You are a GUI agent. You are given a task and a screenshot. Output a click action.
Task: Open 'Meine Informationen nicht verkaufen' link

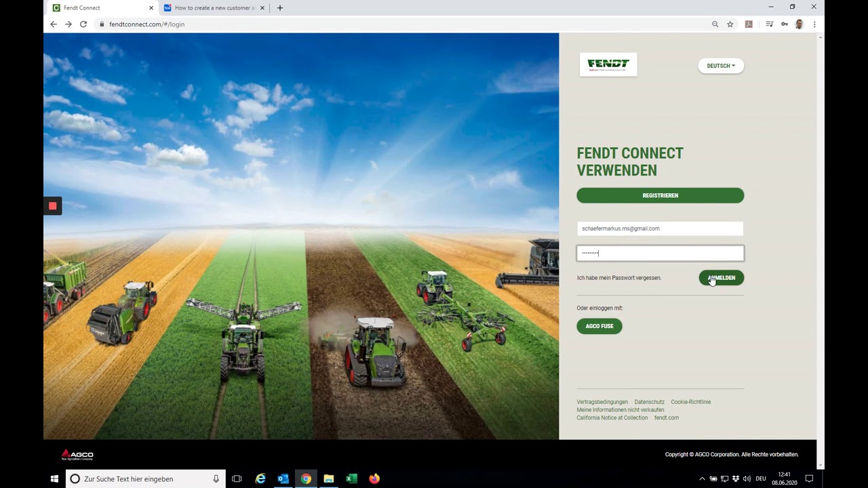[x=620, y=410]
